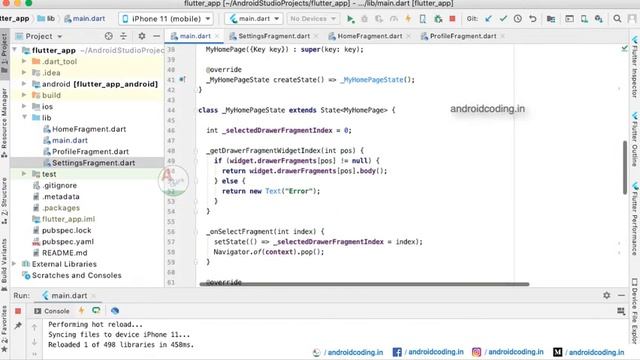The width and height of the screenshot is (640, 360).
Task: Hot restart green loop icon in Run panel
Action: (96, 311)
